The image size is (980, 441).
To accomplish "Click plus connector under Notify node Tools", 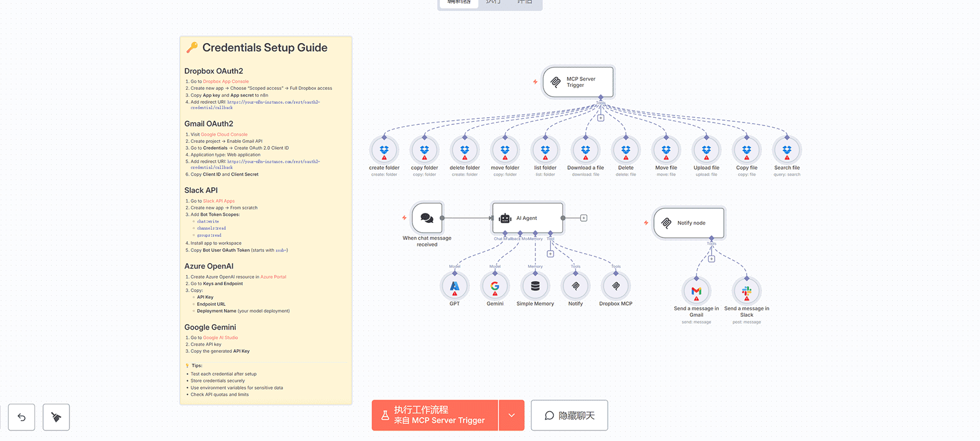I will [x=711, y=259].
